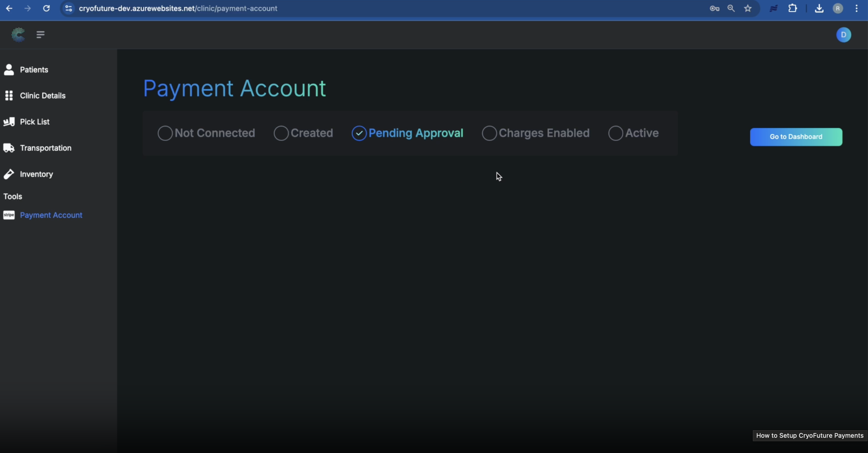Image resolution: width=868 pixels, height=453 pixels.
Task: Click the browser downloads icon
Action: (819, 8)
